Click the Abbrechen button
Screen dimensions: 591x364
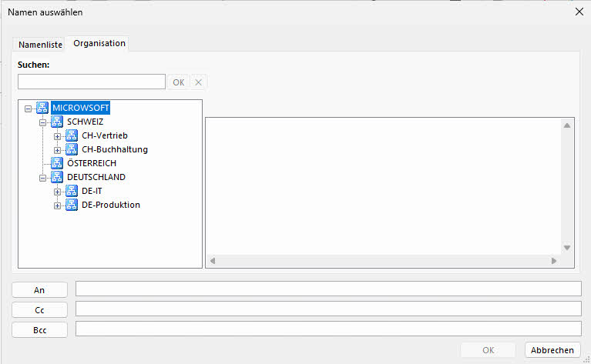[552, 350]
